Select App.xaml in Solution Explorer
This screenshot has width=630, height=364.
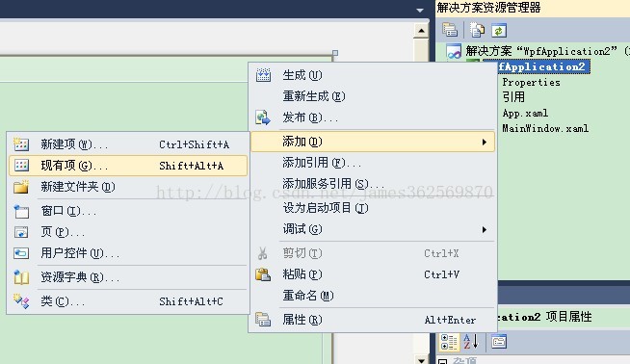click(525, 114)
